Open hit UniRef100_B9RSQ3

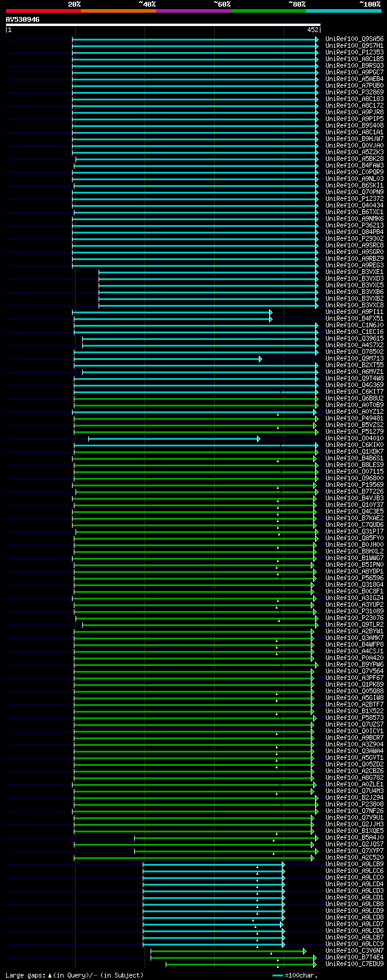(x=354, y=65)
